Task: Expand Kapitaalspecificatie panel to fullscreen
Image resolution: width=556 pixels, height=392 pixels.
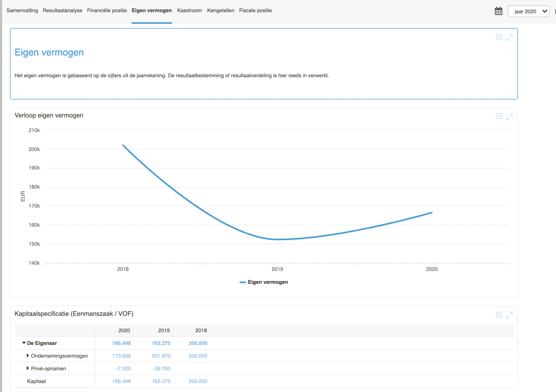Action: (x=509, y=315)
